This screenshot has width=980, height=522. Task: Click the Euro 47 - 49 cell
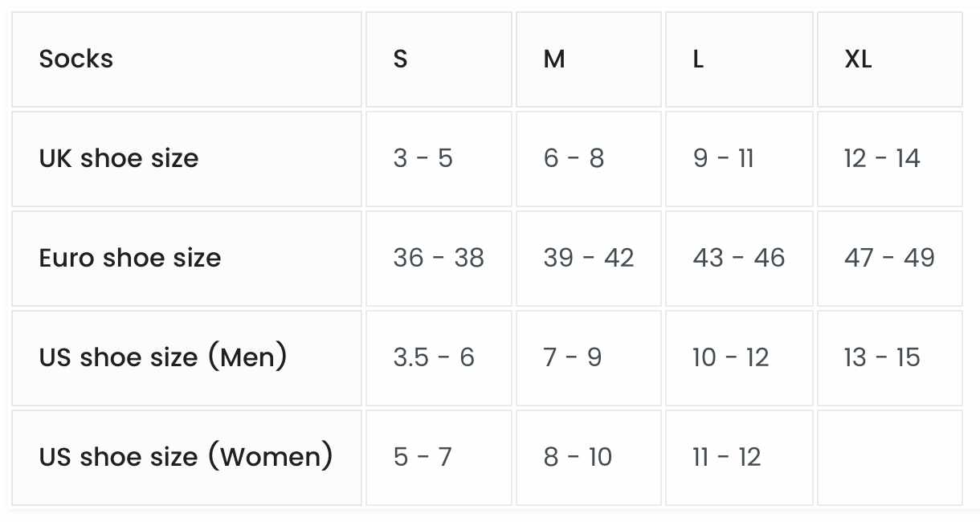(890, 259)
